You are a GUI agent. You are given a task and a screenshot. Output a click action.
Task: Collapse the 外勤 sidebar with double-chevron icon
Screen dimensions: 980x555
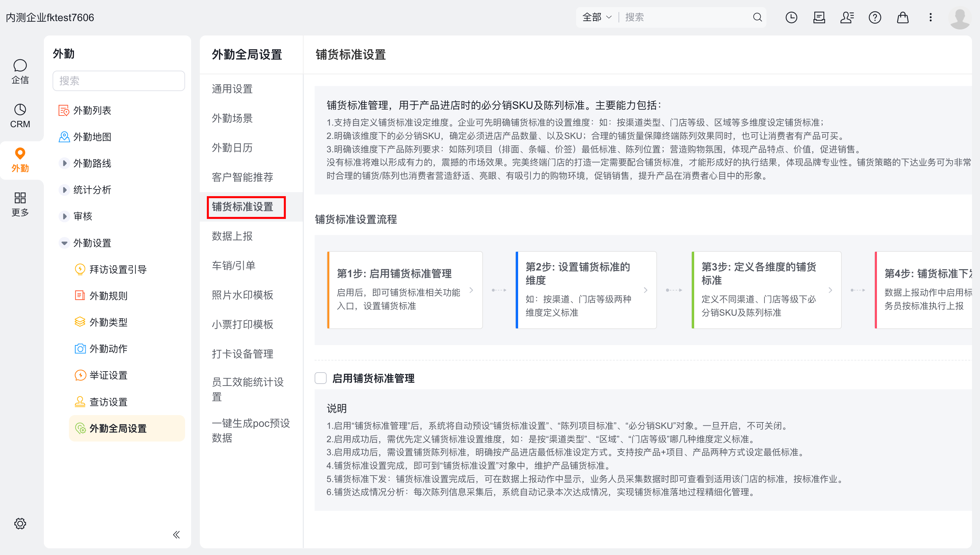[176, 535]
